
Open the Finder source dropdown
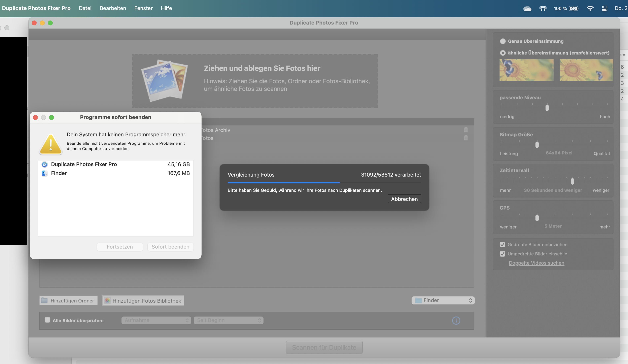[x=443, y=300]
